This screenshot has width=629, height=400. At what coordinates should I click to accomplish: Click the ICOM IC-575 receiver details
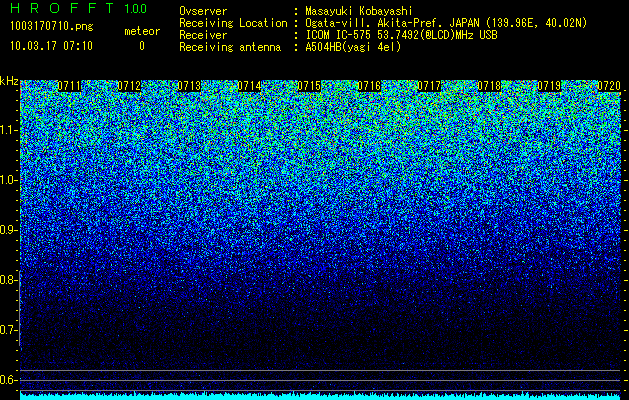click(x=401, y=35)
